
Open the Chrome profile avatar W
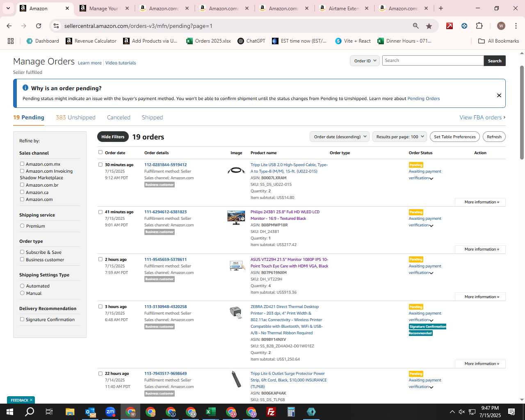tap(501, 26)
